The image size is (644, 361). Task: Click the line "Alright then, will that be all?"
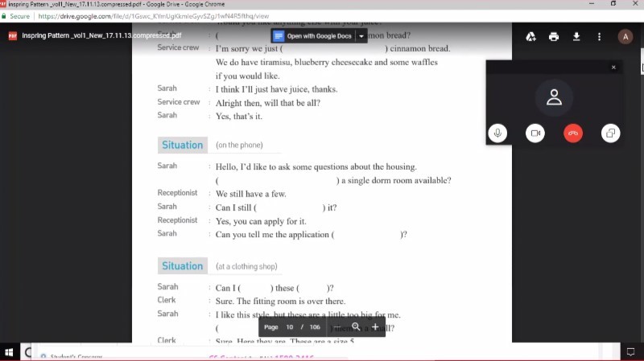268,103
